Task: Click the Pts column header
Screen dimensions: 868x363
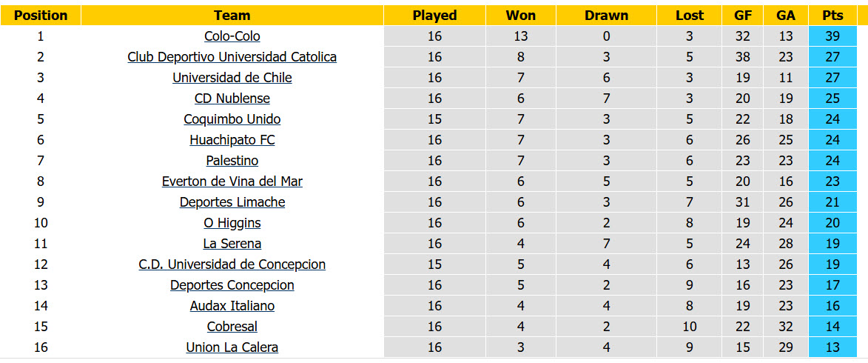Action: coord(832,16)
